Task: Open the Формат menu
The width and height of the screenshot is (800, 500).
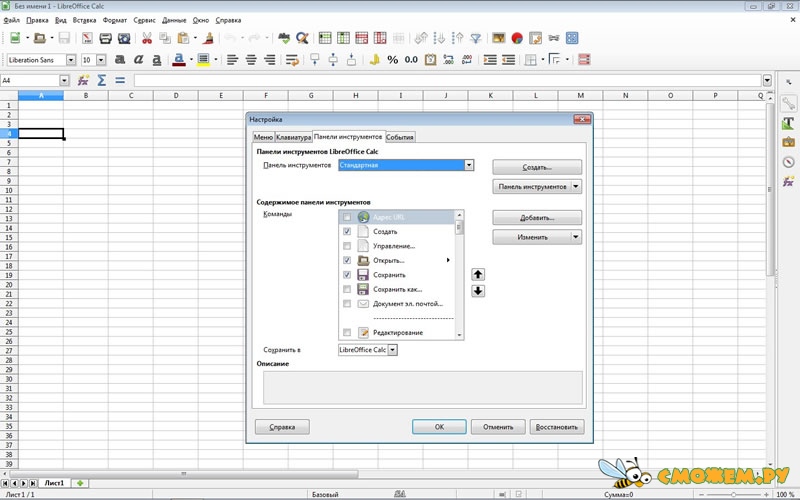Action: (115, 20)
